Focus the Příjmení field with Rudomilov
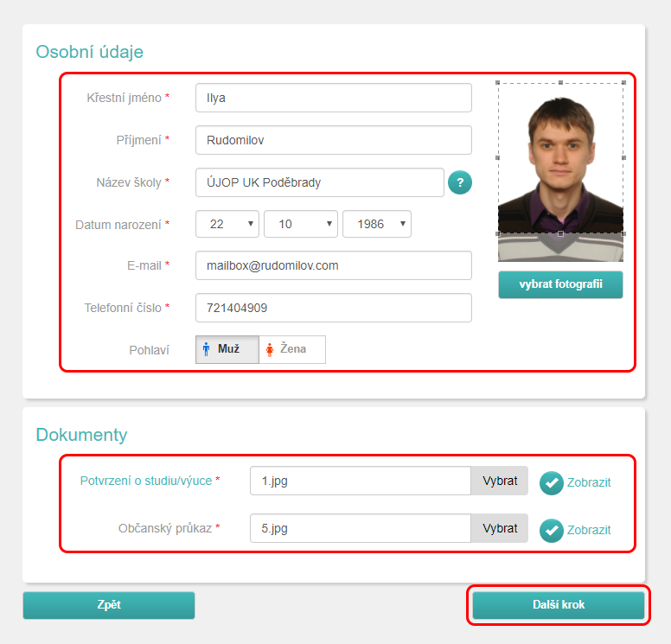 pyautogui.click(x=334, y=140)
